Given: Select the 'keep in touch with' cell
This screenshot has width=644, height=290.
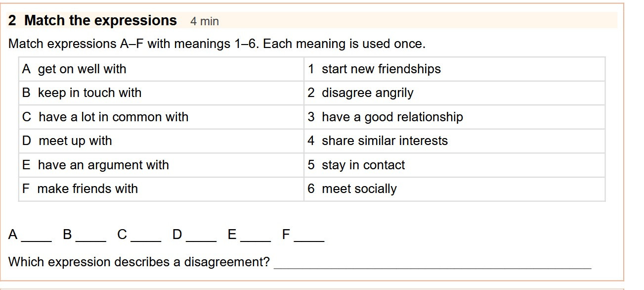Looking at the screenshot, I should (x=161, y=93).
